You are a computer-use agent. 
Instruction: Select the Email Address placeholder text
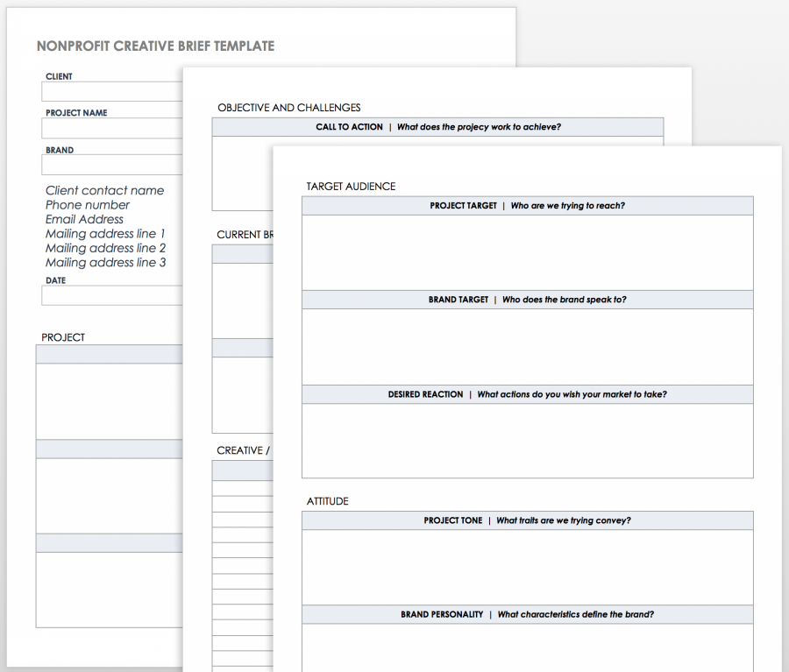pyautogui.click(x=83, y=219)
